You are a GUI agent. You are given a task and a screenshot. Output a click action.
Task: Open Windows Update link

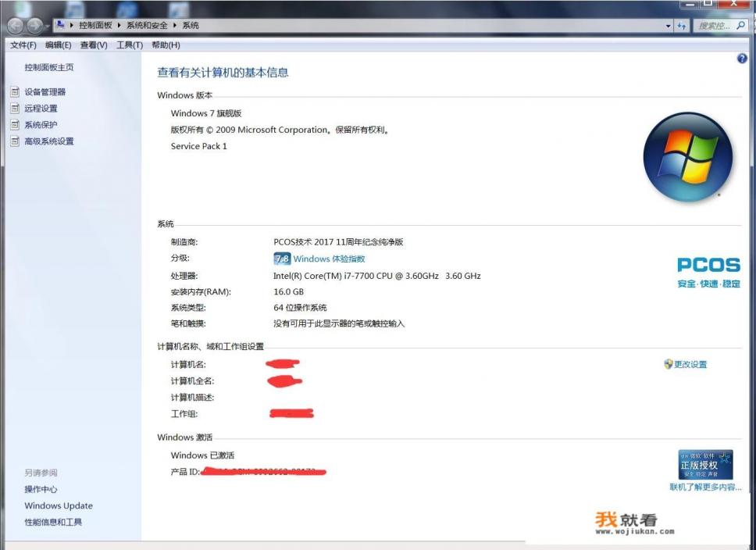[x=59, y=505]
